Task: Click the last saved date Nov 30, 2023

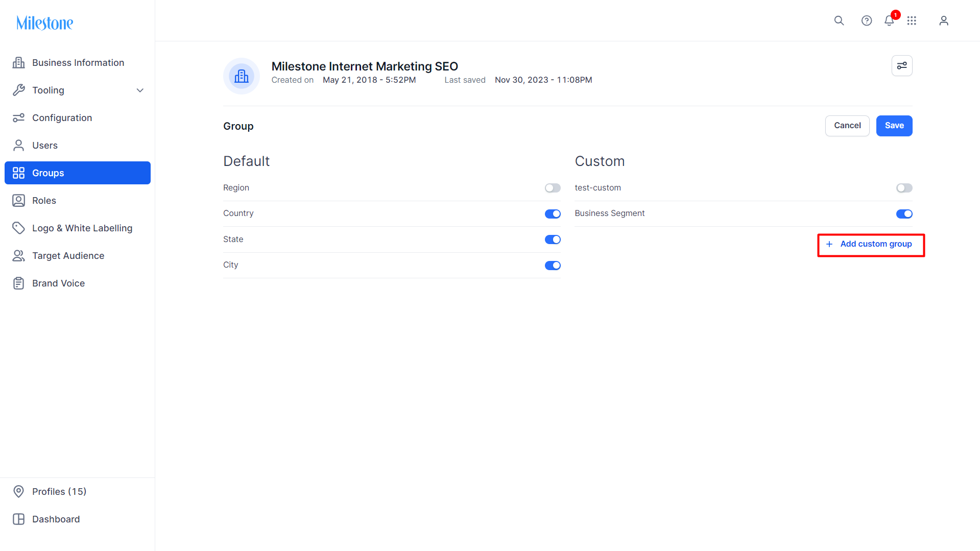Action: (x=543, y=80)
